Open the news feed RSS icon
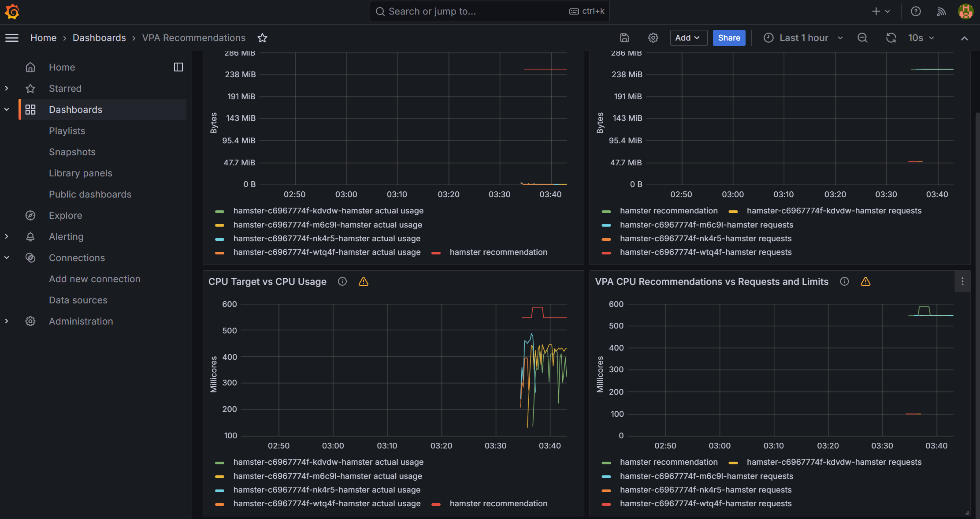This screenshot has height=519, width=980. [x=941, y=11]
